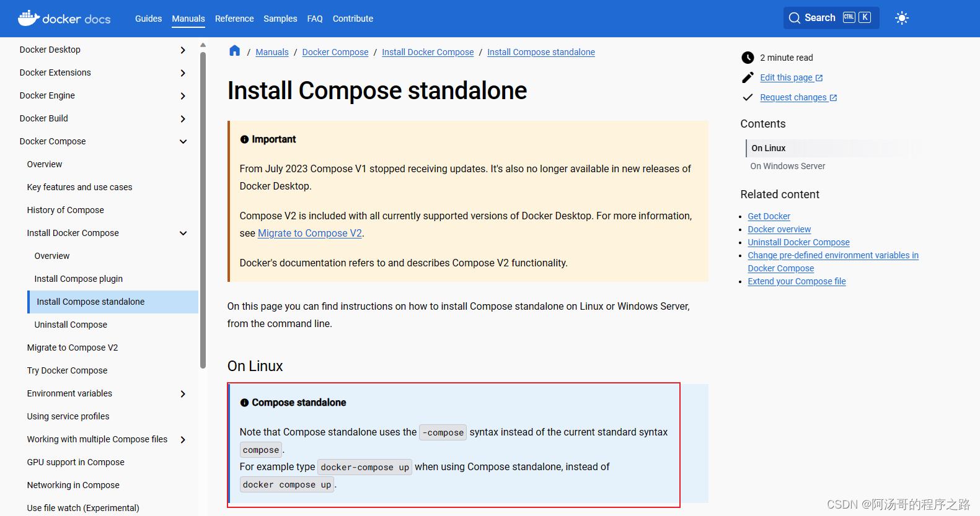The height and width of the screenshot is (516, 980).
Task: Click the info icon in the Important box
Action: (x=244, y=139)
